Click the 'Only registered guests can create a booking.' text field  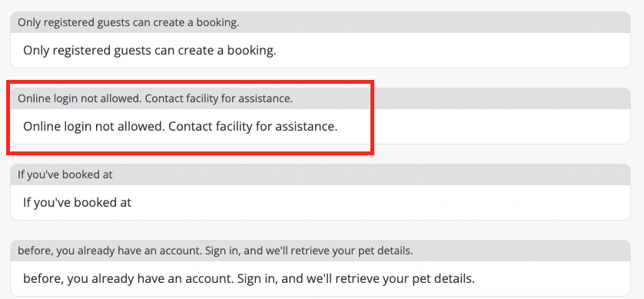320,51
